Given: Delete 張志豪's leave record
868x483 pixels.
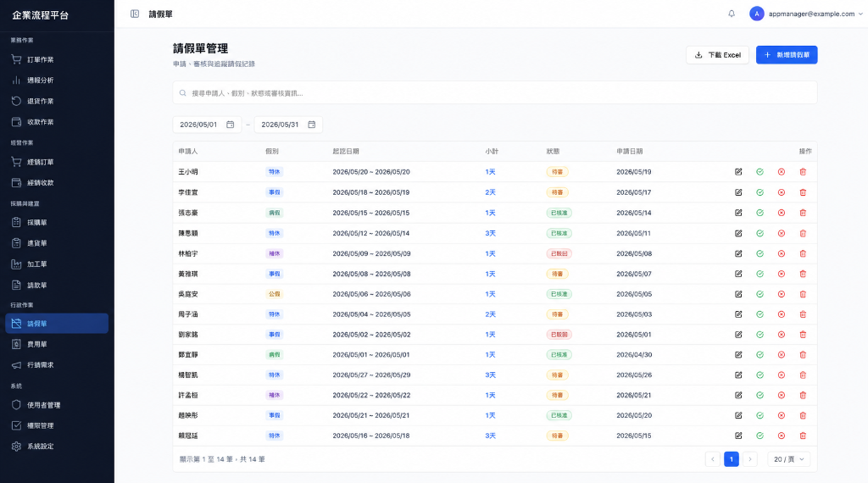Looking at the screenshot, I should pyautogui.click(x=803, y=213).
